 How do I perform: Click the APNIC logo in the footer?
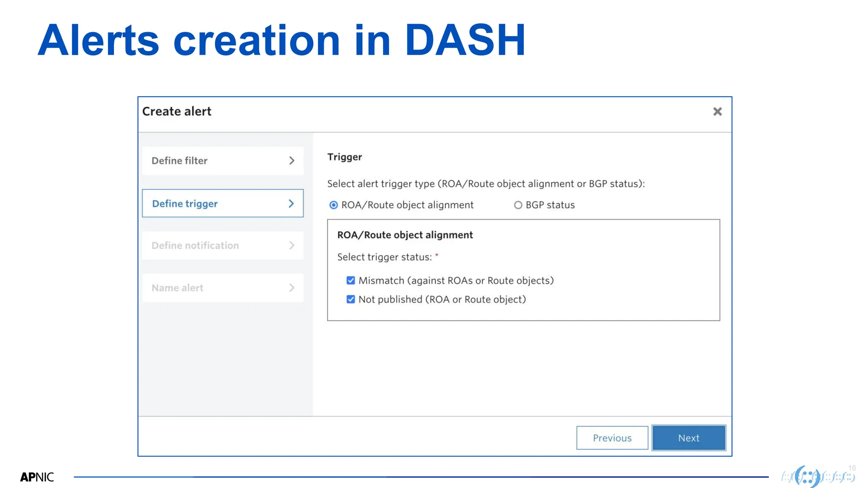(37, 477)
